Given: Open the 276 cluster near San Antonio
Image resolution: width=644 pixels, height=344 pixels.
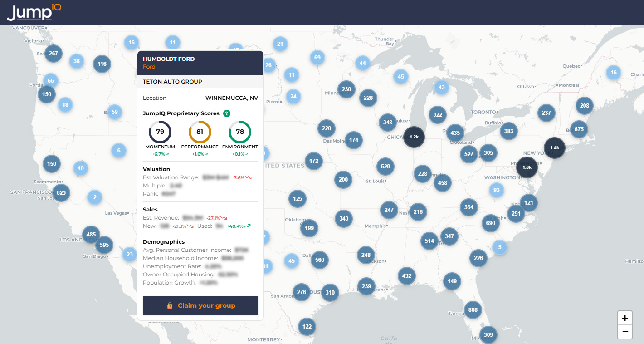Looking at the screenshot, I should tap(302, 292).
